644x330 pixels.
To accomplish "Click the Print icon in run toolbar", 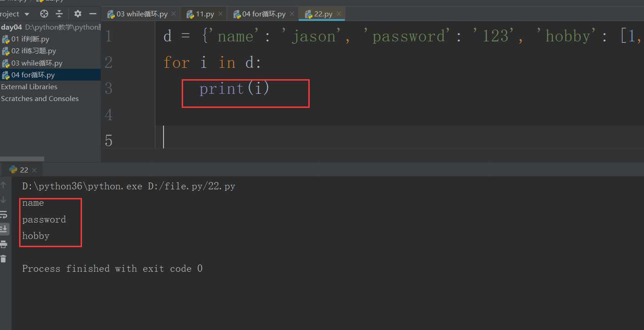I will click(3, 244).
